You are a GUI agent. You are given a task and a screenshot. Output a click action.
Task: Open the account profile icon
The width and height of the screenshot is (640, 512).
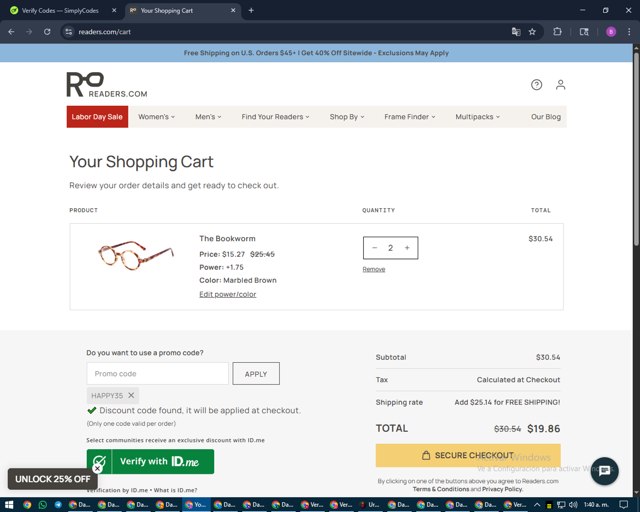point(560,85)
